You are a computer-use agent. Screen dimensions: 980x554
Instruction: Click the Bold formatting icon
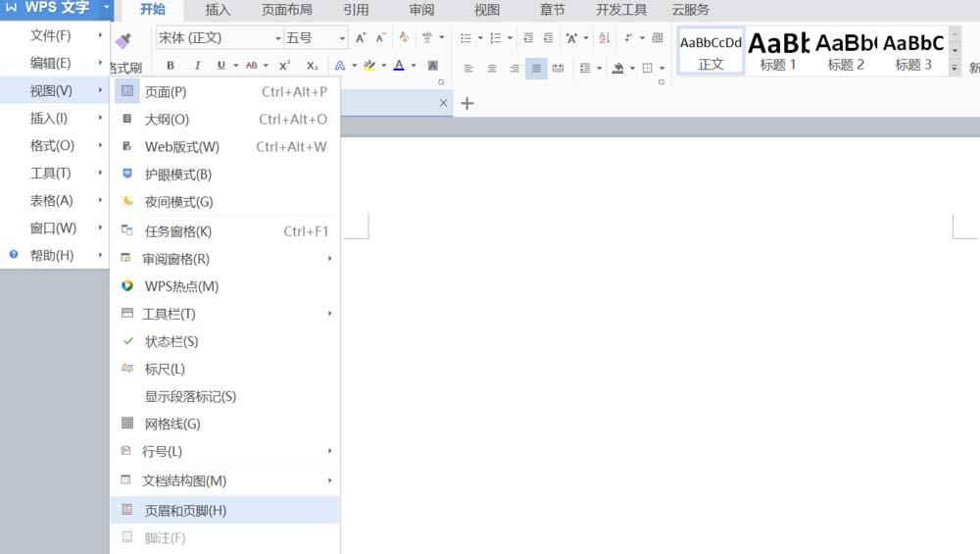[x=171, y=66]
